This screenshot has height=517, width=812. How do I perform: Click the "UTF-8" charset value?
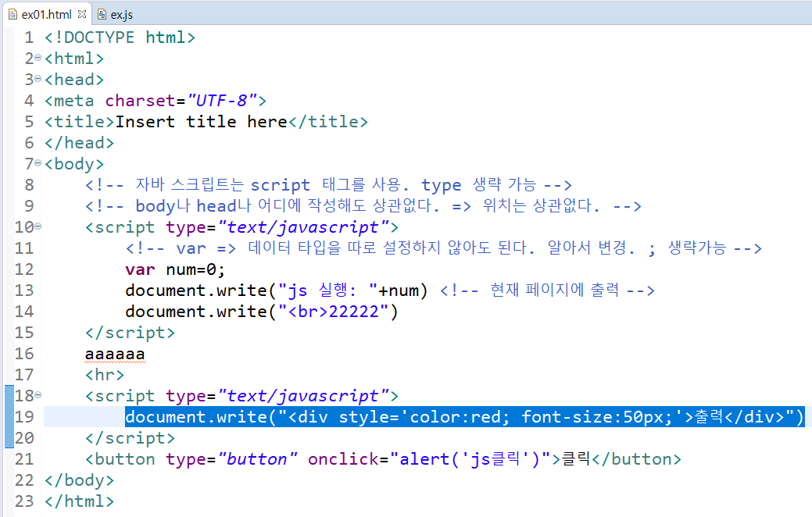coord(222,101)
